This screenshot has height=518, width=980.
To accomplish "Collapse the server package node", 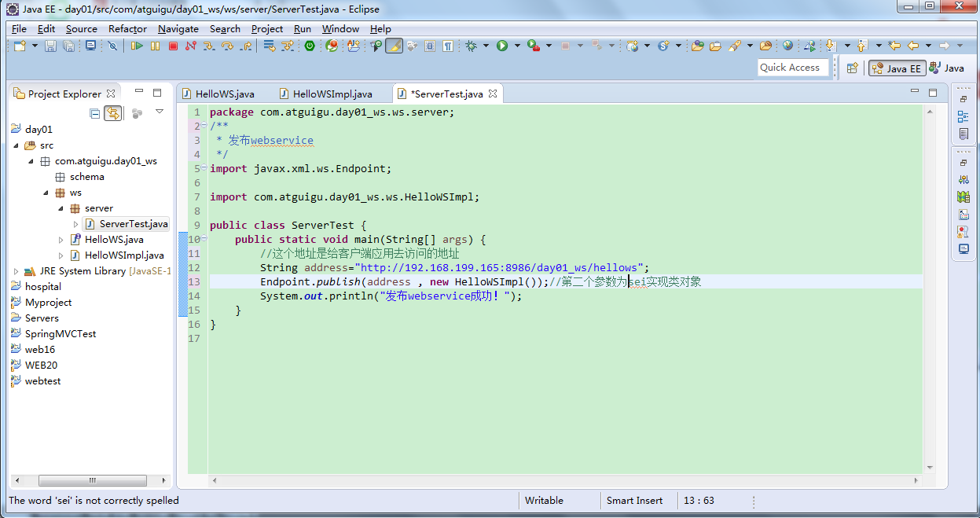I will (61, 208).
